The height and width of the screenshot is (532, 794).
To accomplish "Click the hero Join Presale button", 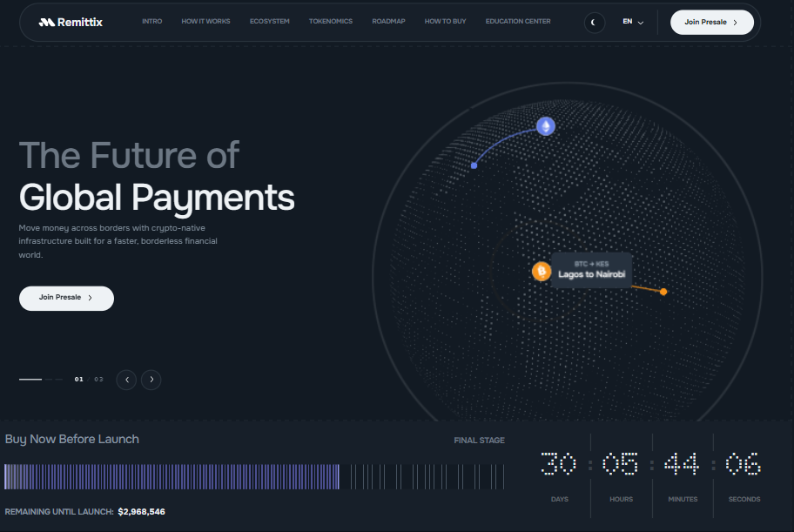I will (66, 298).
